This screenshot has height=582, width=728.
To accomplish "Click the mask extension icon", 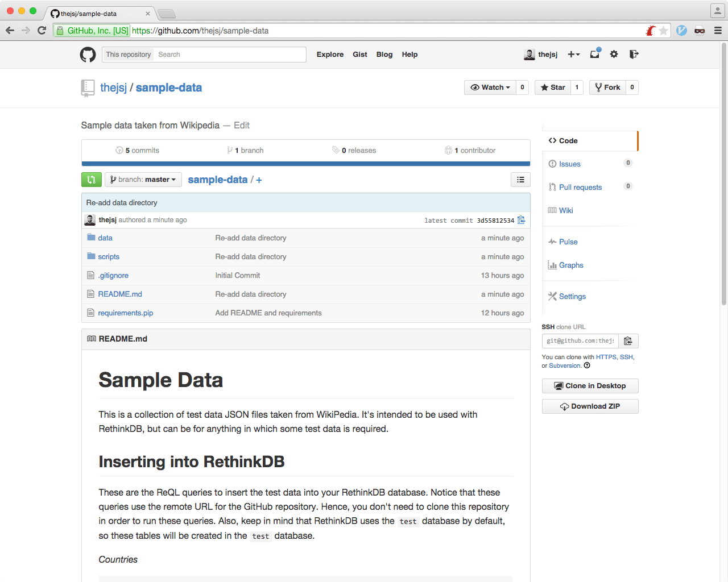I will click(x=700, y=31).
